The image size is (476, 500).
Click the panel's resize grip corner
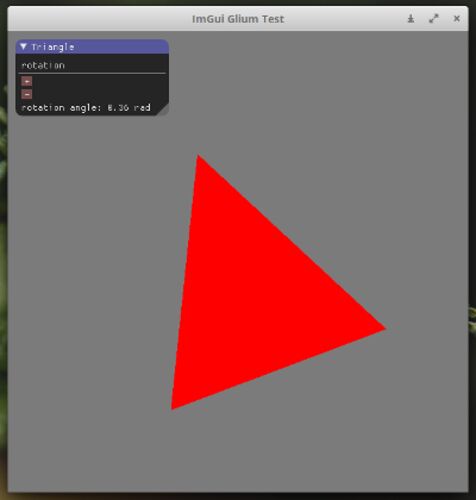point(163,110)
